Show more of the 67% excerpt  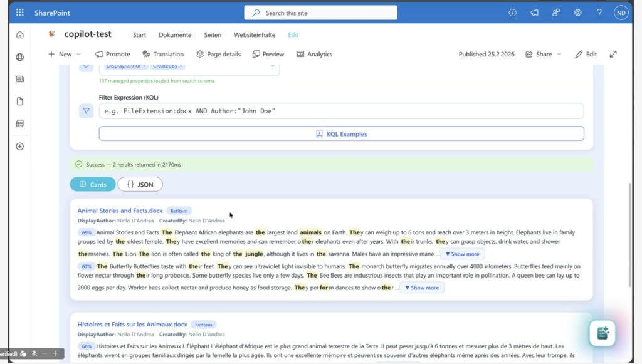click(422, 288)
